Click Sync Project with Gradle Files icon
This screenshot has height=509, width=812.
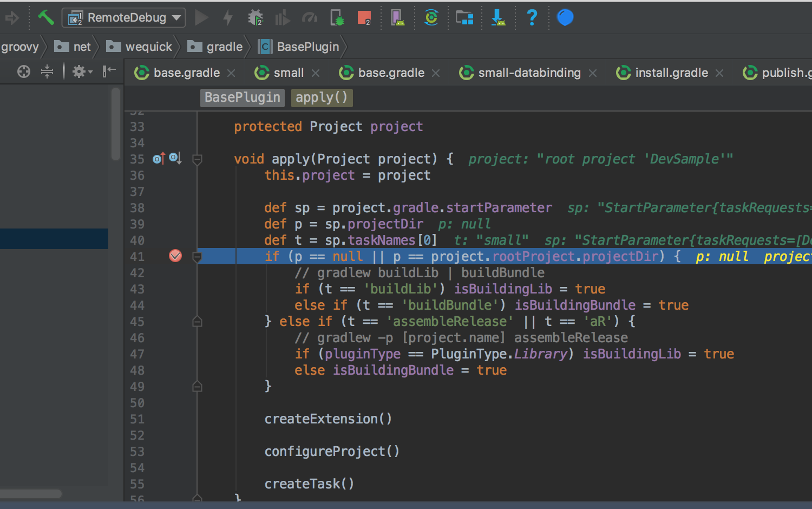(431, 18)
